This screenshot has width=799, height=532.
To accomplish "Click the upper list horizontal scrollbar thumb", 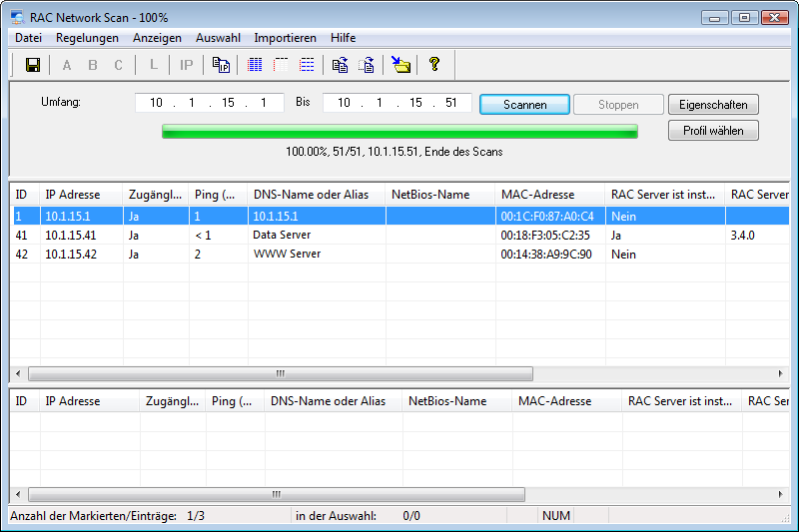I will (x=281, y=373).
